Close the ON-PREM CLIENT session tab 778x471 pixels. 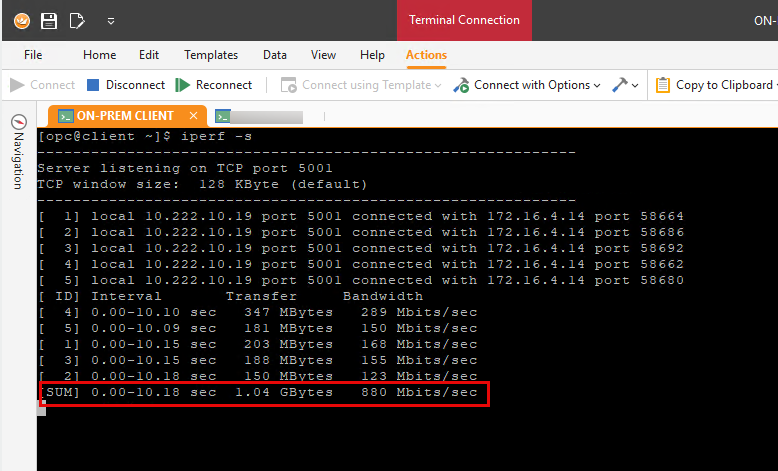(x=193, y=116)
